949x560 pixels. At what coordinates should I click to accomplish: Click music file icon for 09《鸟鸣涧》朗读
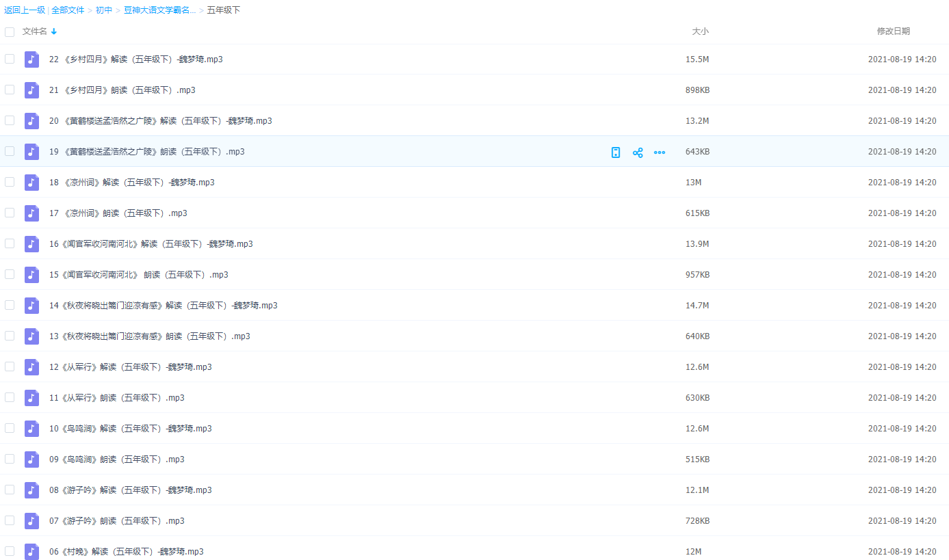point(31,459)
